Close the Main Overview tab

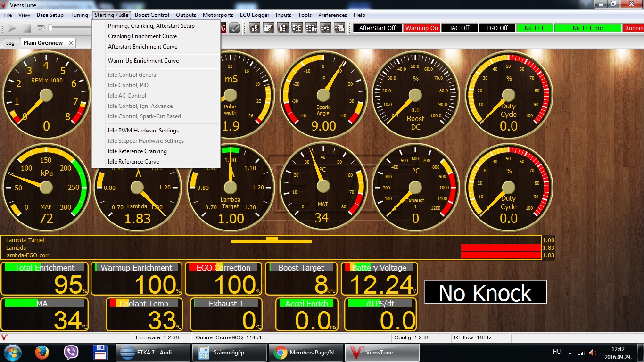[x=71, y=43]
